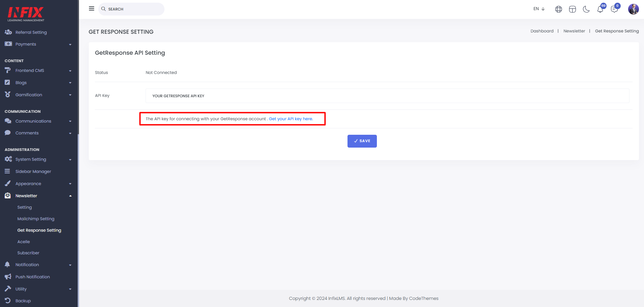This screenshot has height=307, width=644.
Task: Expand the Notification menu arrow
Action: coord(70,265)
